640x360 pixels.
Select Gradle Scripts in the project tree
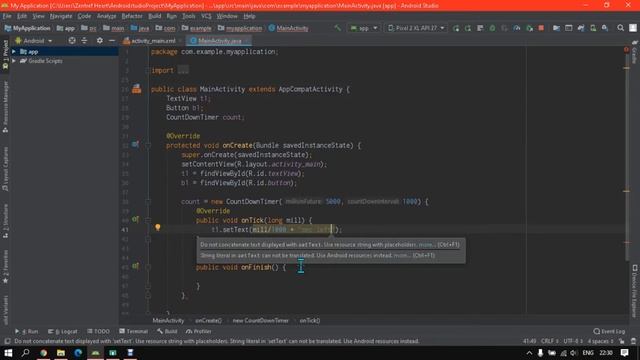coord(45,61)
